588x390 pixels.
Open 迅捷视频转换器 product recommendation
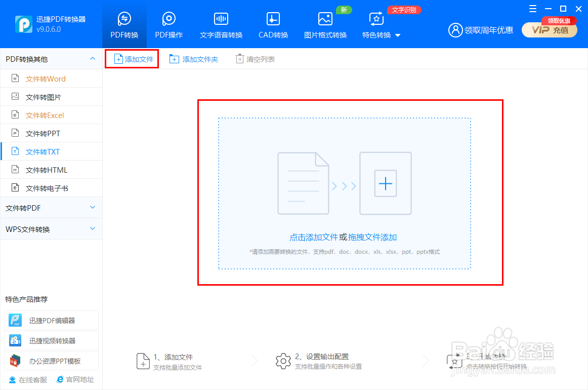point(52,340)
